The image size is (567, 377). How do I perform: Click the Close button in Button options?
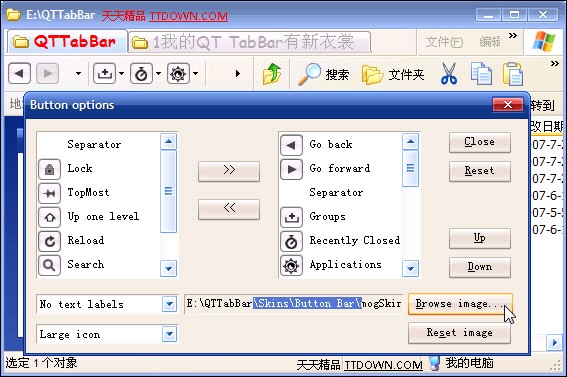479,142
